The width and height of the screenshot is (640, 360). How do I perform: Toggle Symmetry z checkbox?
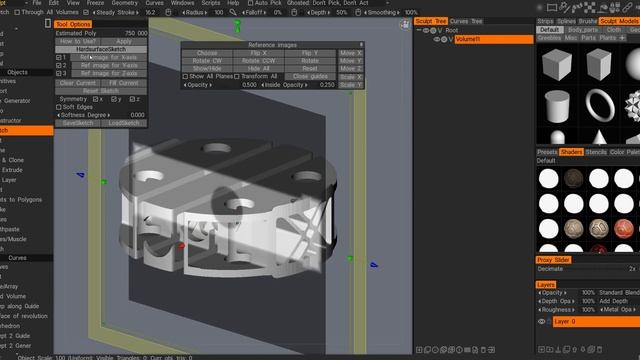[132, 99]
